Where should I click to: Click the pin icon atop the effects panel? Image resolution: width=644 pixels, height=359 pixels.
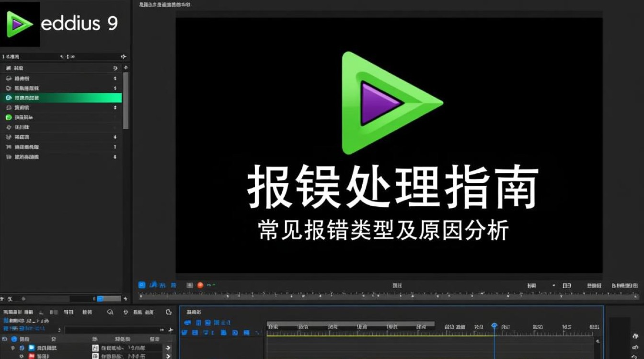pos(123,56)
